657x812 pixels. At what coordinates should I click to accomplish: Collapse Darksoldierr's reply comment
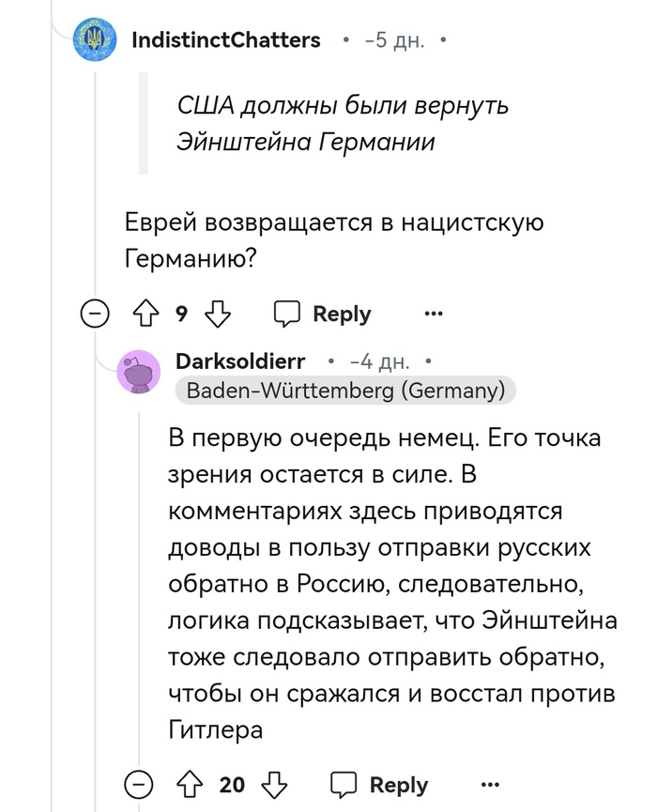click(x=141, y=784)
